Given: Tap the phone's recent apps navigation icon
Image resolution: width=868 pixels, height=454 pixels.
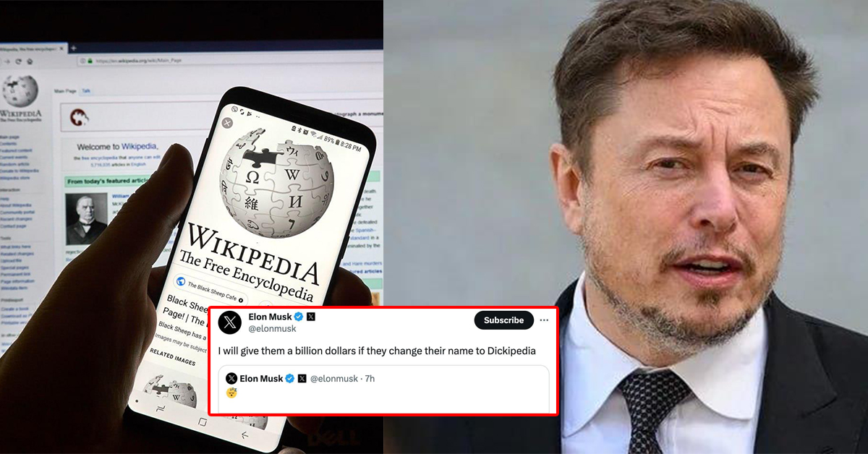Looking at the screenshot, I should (161, 408).
